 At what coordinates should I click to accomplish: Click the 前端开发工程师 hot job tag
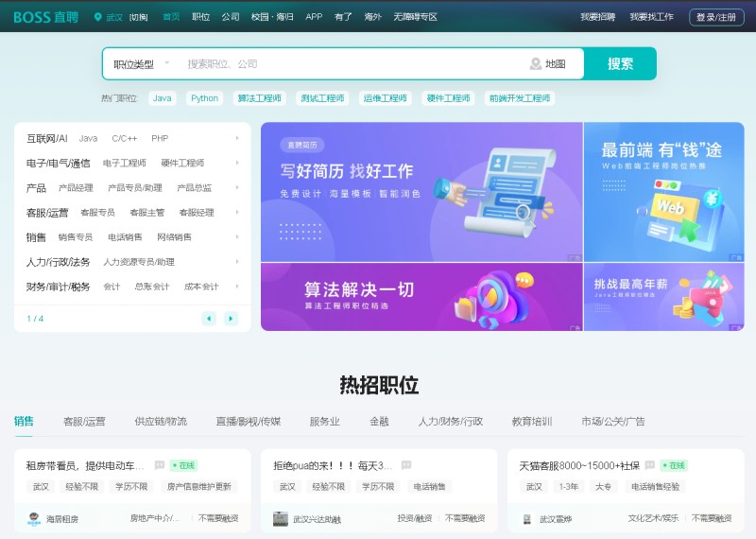[519, 98]
